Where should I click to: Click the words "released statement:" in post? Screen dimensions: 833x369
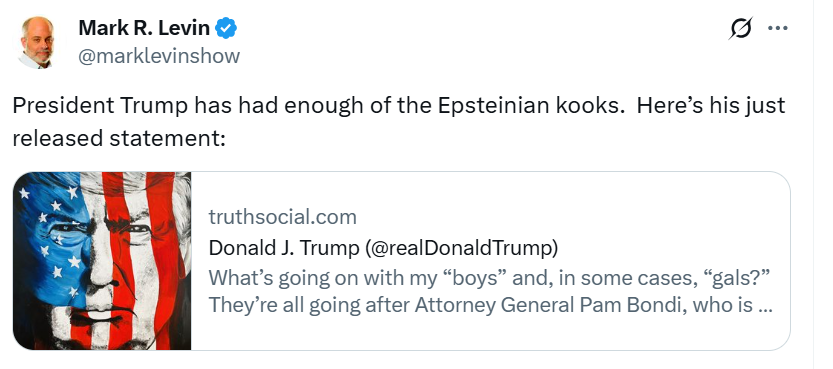coord(120,138)
